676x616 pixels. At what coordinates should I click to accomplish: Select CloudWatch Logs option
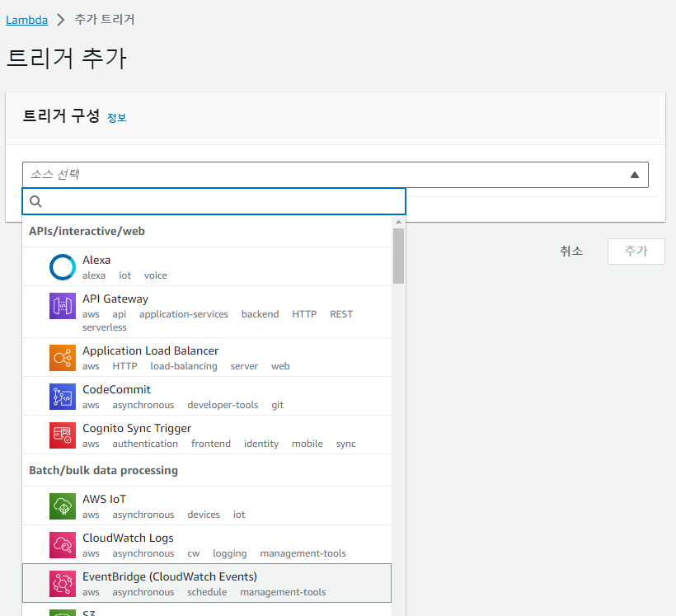[x=207, y=544]
